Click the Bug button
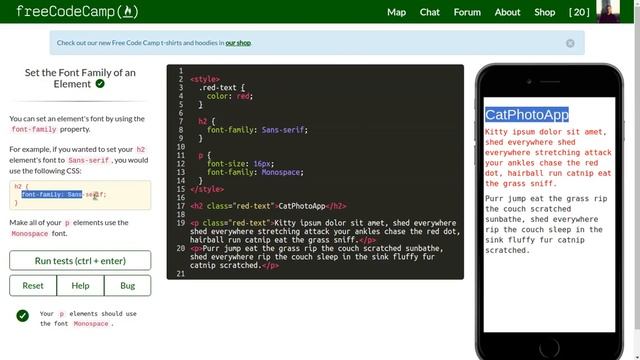Screen dimensions: 640x360 (127, 285)
